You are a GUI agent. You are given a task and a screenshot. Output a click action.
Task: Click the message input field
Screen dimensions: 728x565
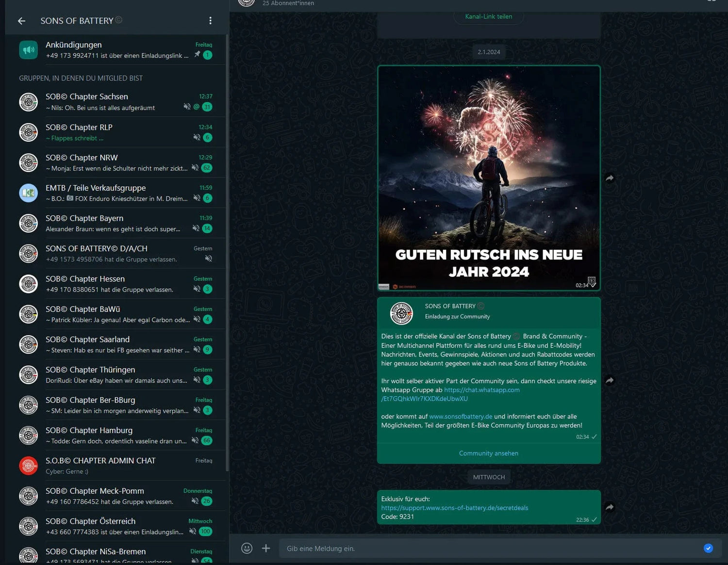tap(485, 549)
